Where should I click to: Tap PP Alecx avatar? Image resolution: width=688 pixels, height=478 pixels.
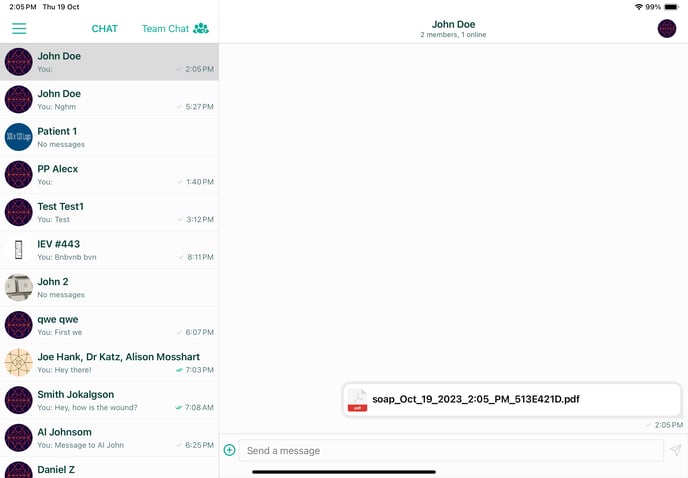click(18, 175)
